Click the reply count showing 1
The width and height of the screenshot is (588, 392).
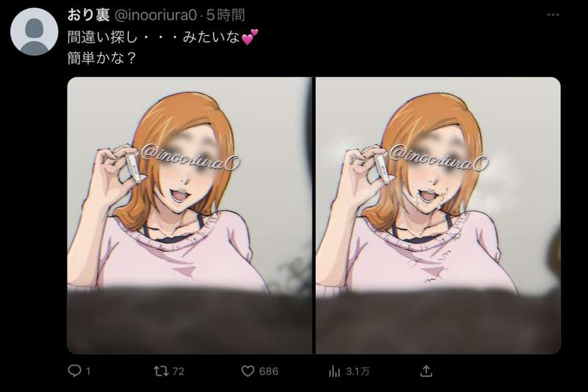tap(87, 371)
